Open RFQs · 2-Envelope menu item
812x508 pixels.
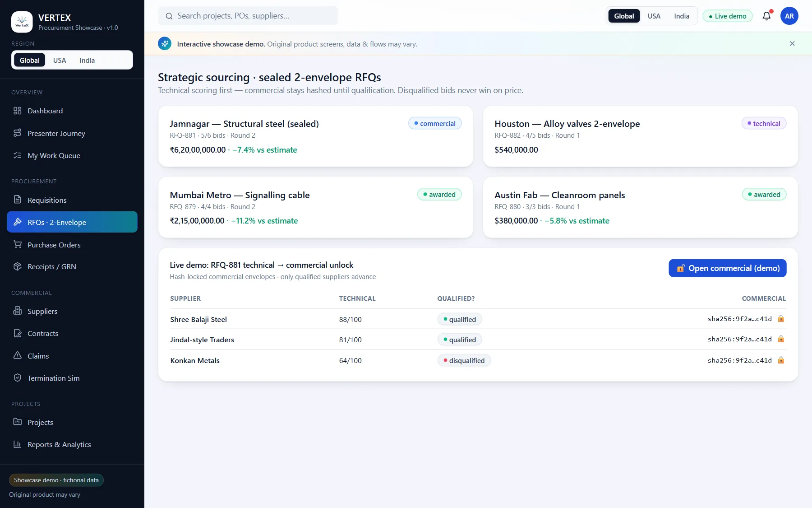(x=72, y=222)
